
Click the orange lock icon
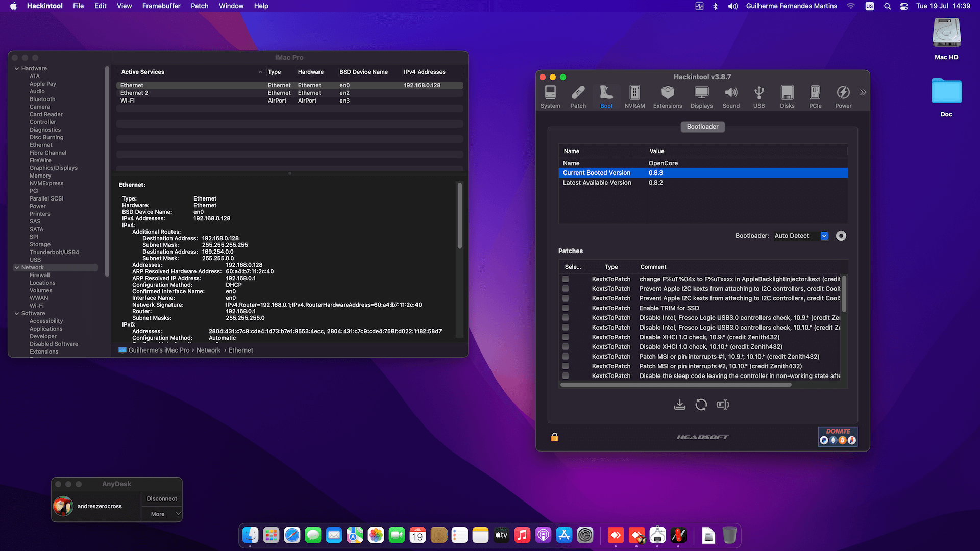tap(555, 437)
